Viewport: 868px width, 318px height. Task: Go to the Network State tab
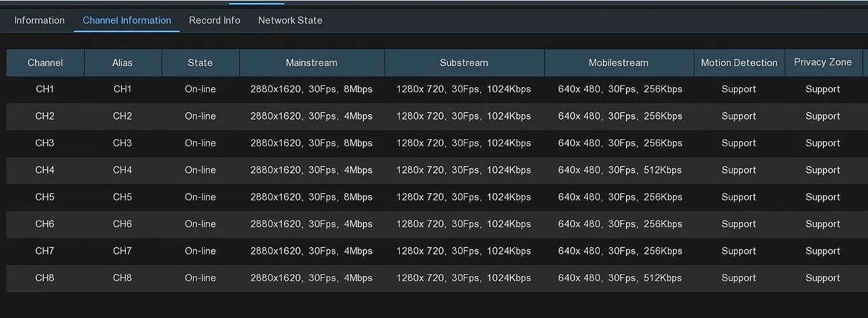(x=290, y=20)
